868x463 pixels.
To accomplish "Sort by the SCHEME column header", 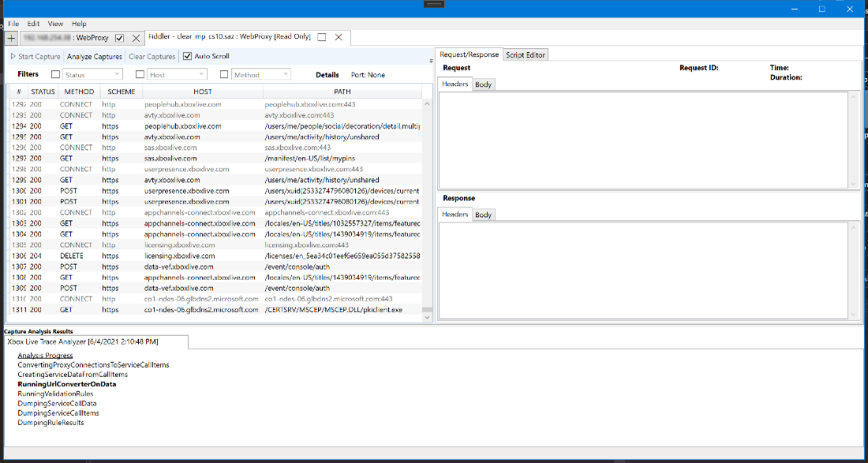I will click(122, 91).
